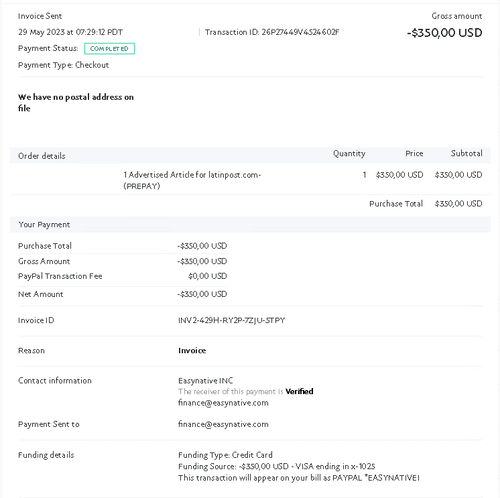Click the finance@easynative.com contact email
This screenshot has width=500, height=498.
click(x=223, y=403)
